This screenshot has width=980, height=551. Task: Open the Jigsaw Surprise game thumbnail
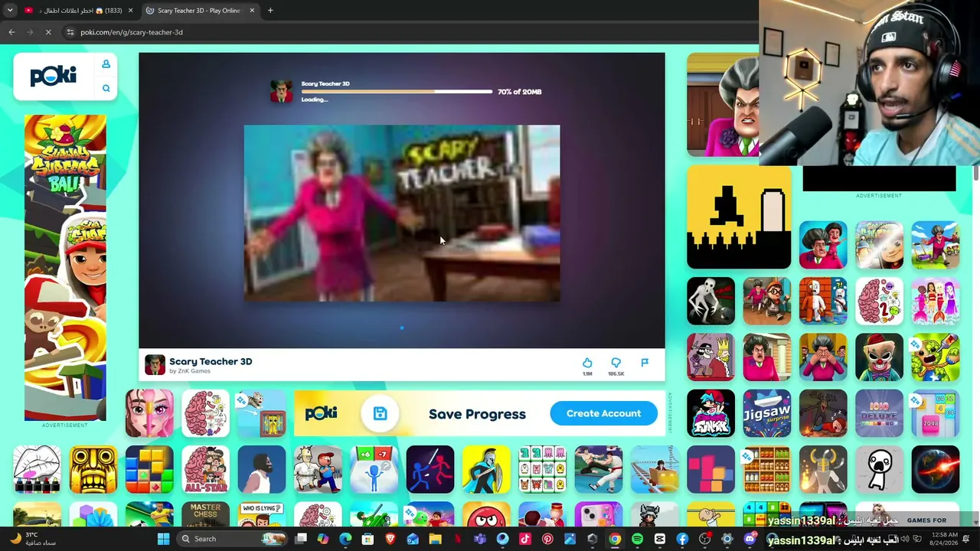766,413
